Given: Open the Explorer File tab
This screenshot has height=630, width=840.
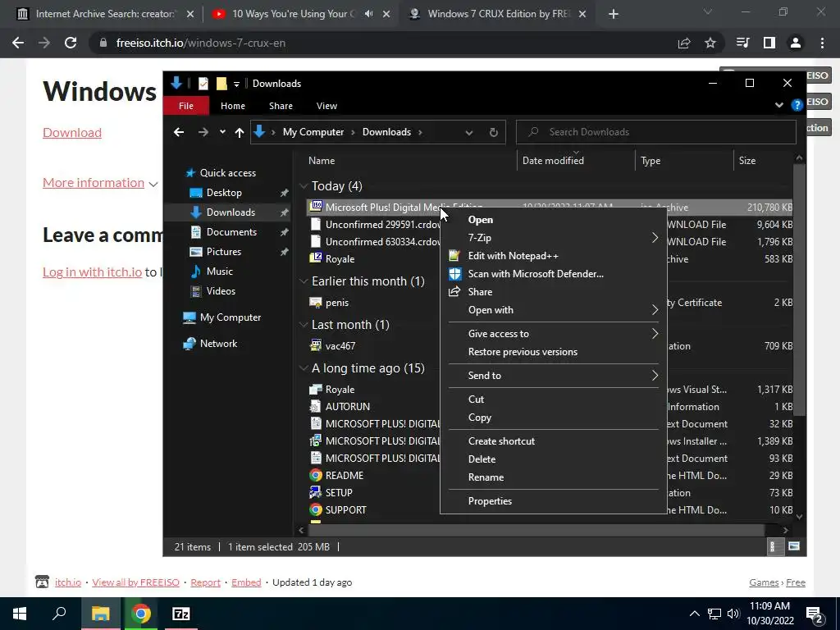Looking at the screenshot, I should pyautogui.click(x=186, y=106).
